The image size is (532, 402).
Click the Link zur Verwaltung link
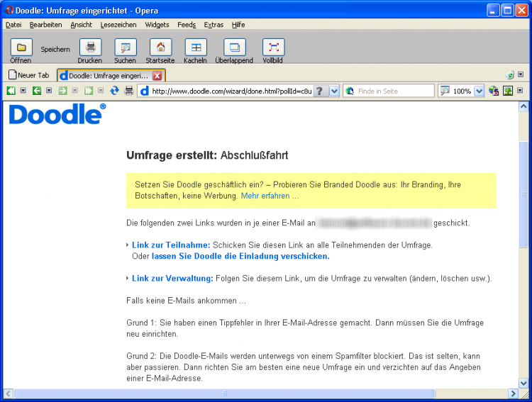(x=172, y=278)
